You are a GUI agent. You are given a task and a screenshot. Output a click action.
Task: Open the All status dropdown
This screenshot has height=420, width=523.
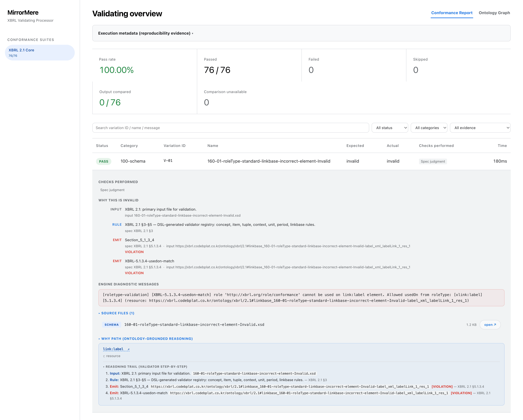coord(390,128)
